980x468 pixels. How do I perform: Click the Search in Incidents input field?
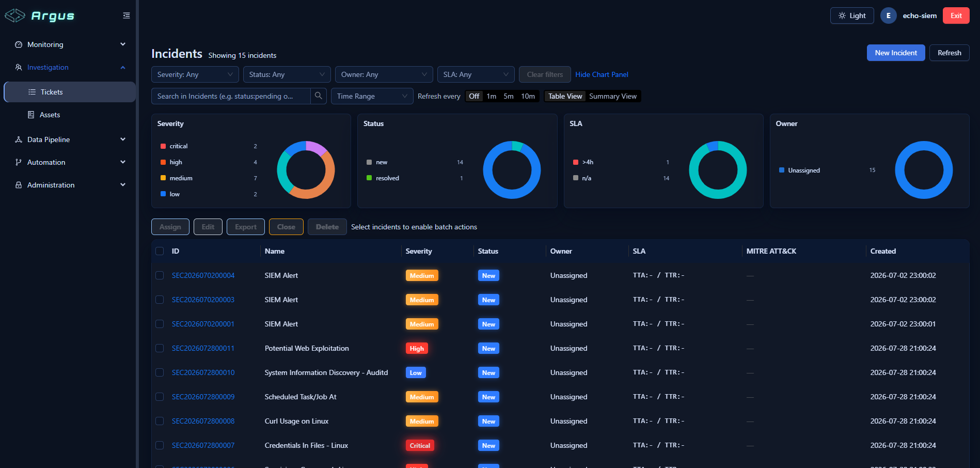click(x=231, y=96)
